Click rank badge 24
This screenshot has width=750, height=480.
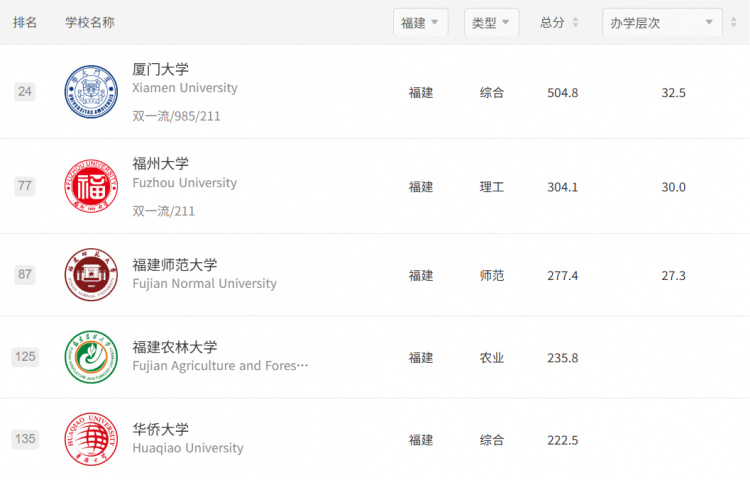[25, 91]
